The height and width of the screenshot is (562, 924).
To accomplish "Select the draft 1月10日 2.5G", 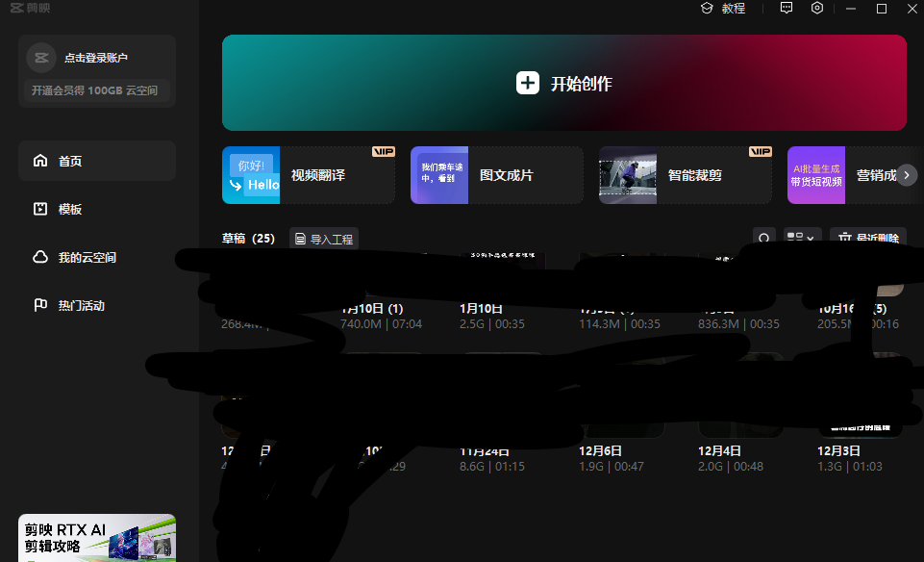I will tap(492, 316).
